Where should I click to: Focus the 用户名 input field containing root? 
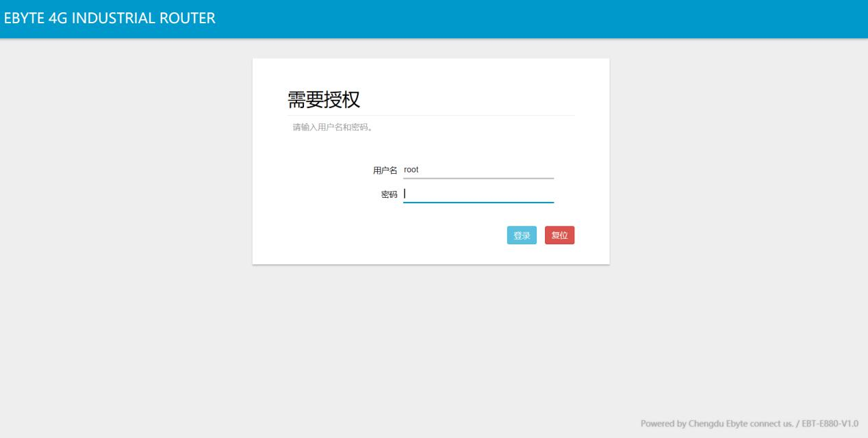point(478,170)
